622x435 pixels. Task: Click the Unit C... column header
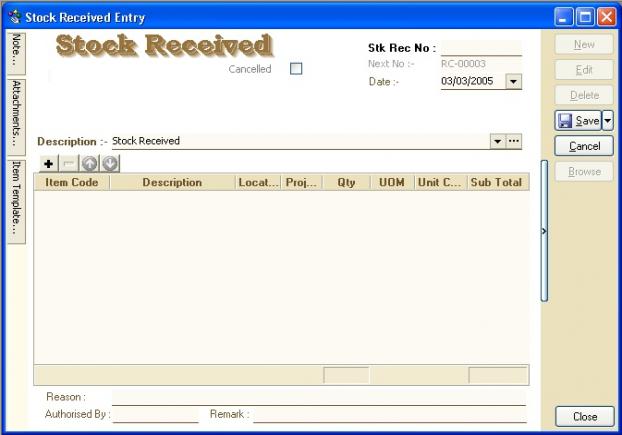click(441, 182)
